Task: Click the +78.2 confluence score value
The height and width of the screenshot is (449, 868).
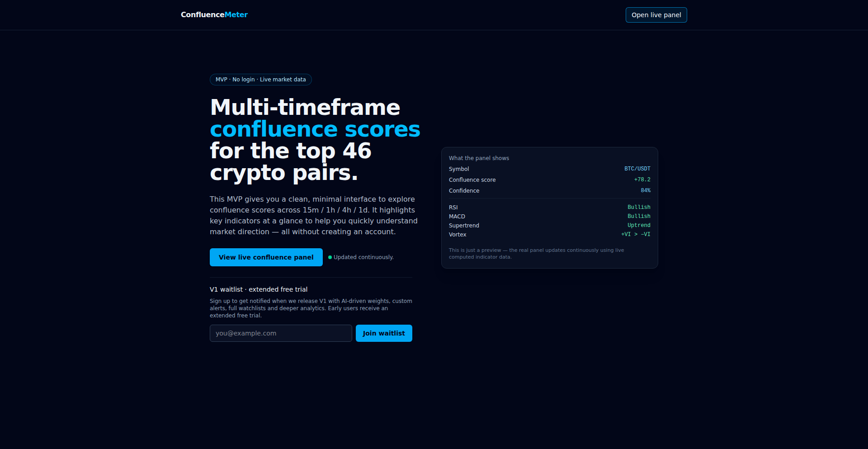Action: tap(642, 180)
